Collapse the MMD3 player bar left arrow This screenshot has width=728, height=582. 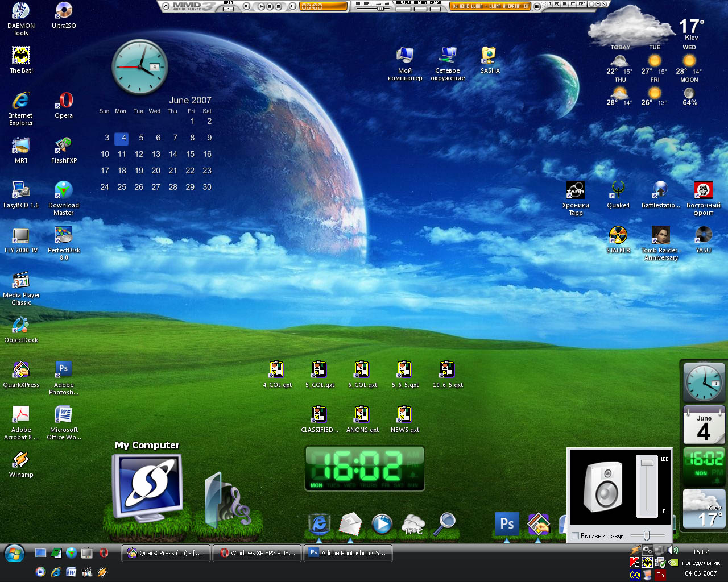[166, 6]
